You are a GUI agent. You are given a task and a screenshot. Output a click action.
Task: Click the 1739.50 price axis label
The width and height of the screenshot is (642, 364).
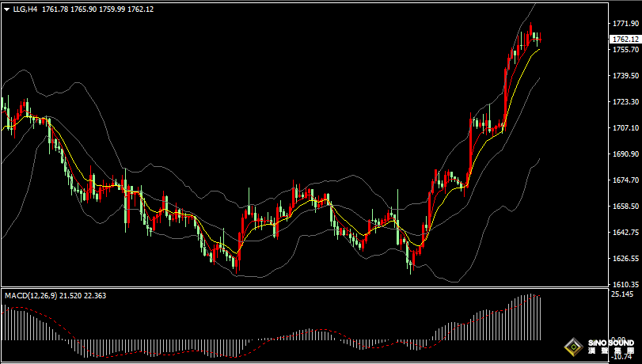coord(625,76)
